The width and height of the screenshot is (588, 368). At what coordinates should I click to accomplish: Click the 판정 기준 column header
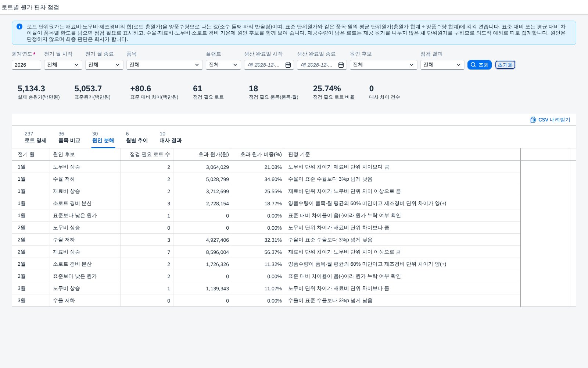click(402, 155)
